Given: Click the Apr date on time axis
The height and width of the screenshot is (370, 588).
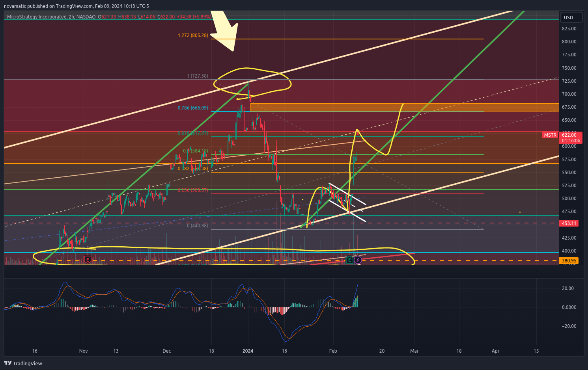Looking at the screenshot, I should [496, 351].
